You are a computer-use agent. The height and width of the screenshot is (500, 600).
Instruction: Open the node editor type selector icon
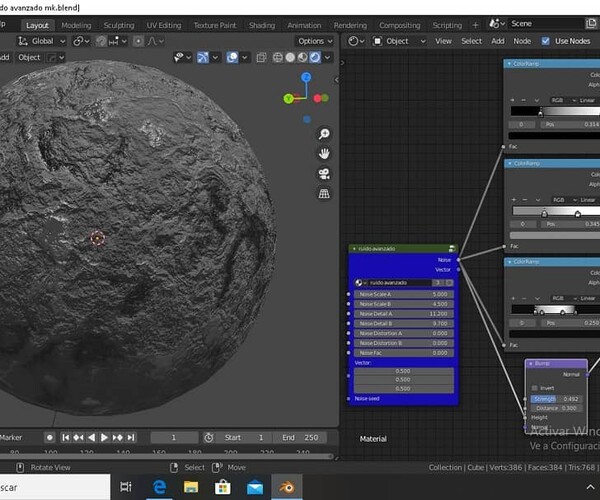[x=357, y=41]
